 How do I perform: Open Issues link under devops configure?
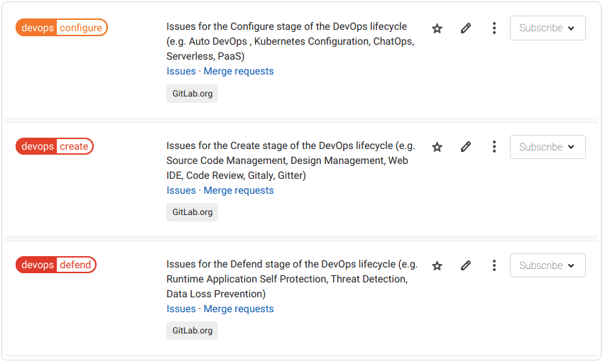point(181,71)
